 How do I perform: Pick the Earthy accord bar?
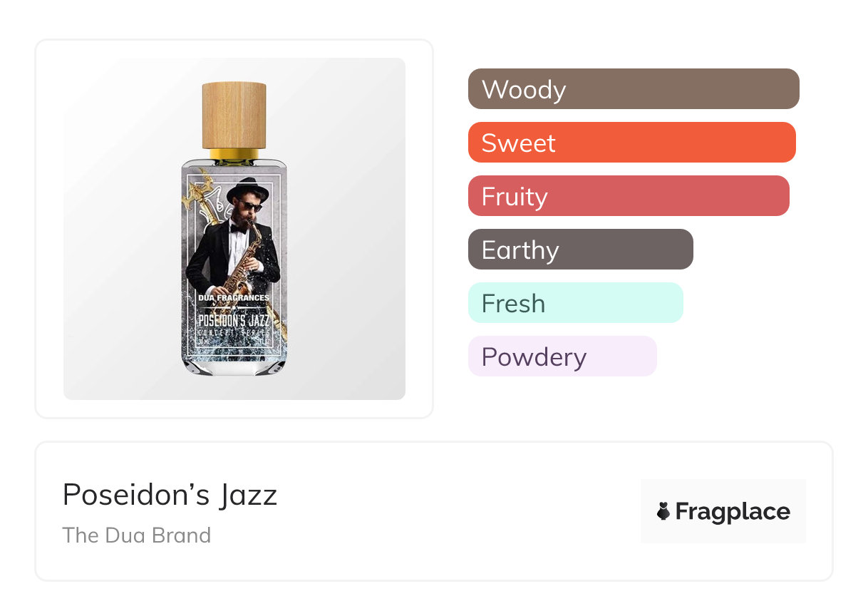point(580,250)
